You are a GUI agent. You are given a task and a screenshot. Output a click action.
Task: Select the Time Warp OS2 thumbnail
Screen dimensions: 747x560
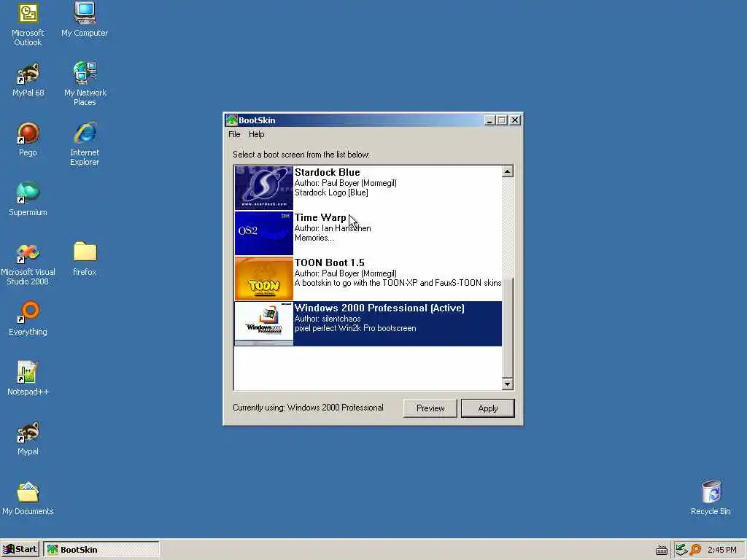[264, 233]
